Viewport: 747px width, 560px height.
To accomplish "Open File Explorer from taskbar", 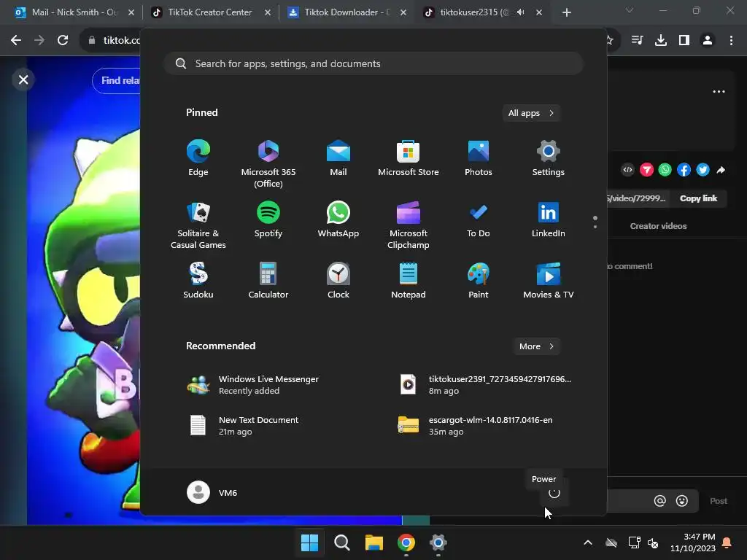I will (x=374, y=542).
